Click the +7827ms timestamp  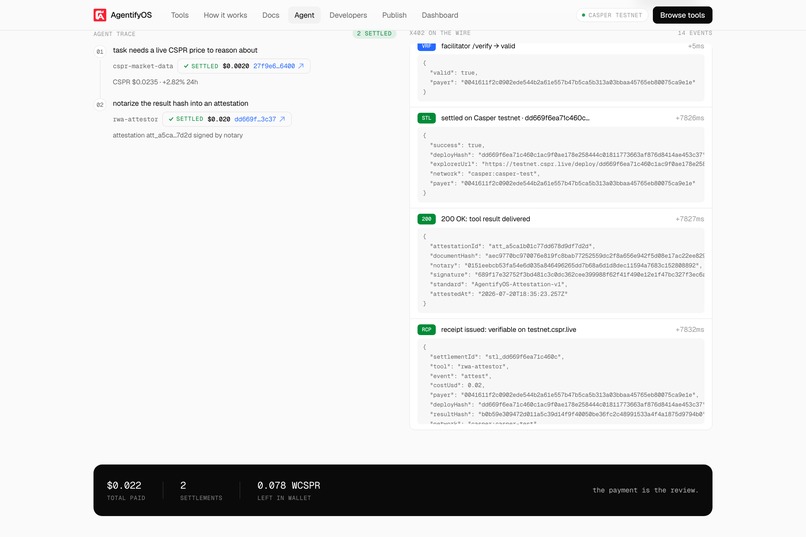click(689, 219)
